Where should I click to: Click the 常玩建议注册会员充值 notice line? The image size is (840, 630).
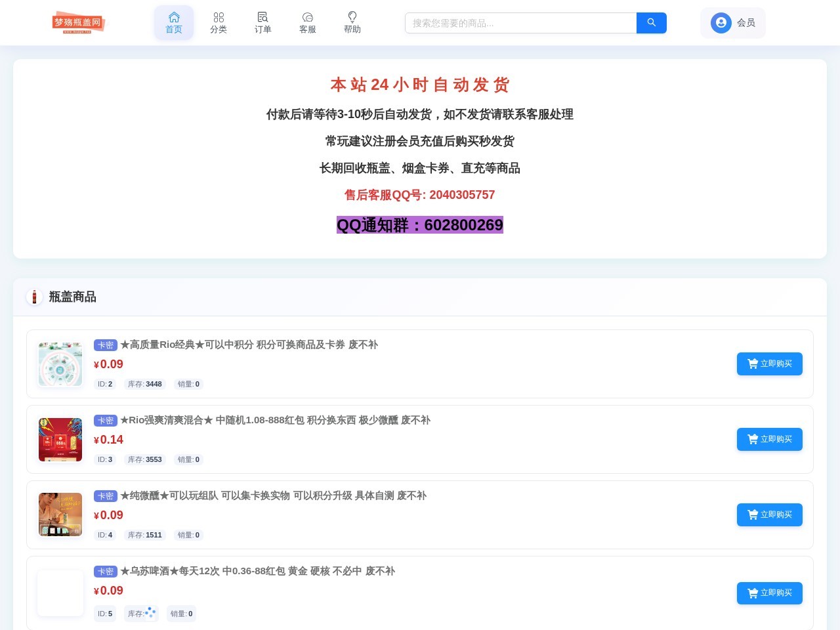pos(420,141)
